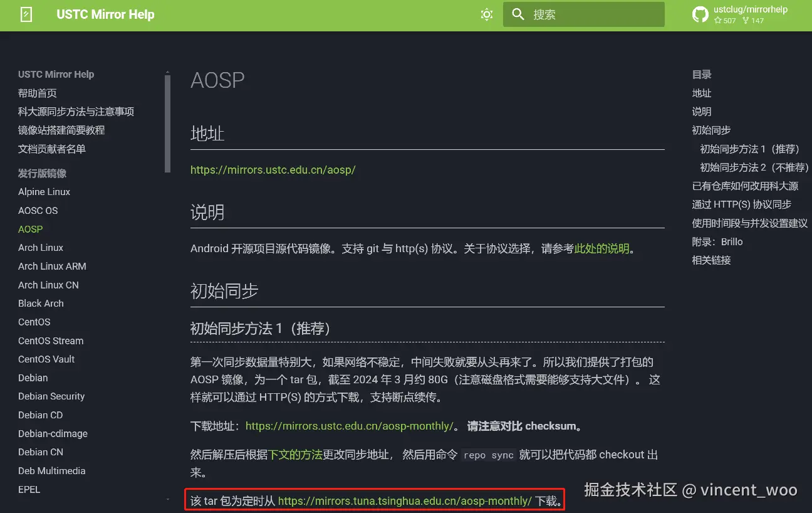This screenshot has height=513, width=812.
Task: Open the mirrors.ustc.edu.cn/aosp/ link
Action: (x=273, y=169)
